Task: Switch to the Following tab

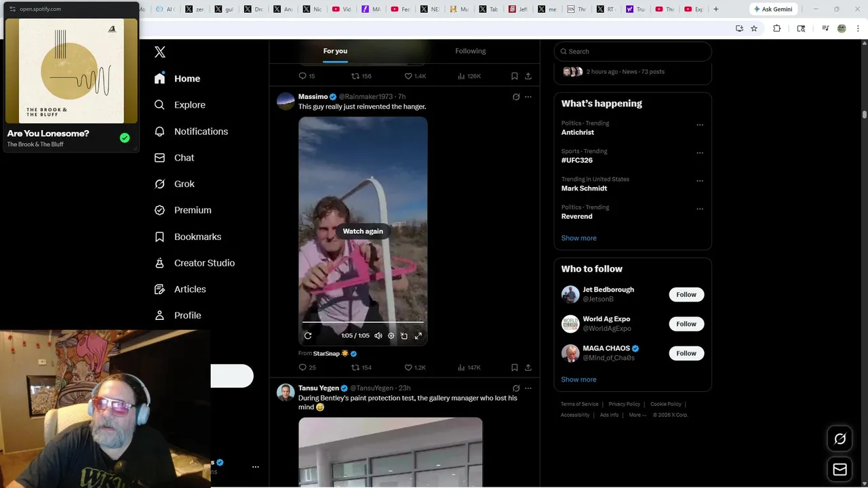Action: [470, 51]
